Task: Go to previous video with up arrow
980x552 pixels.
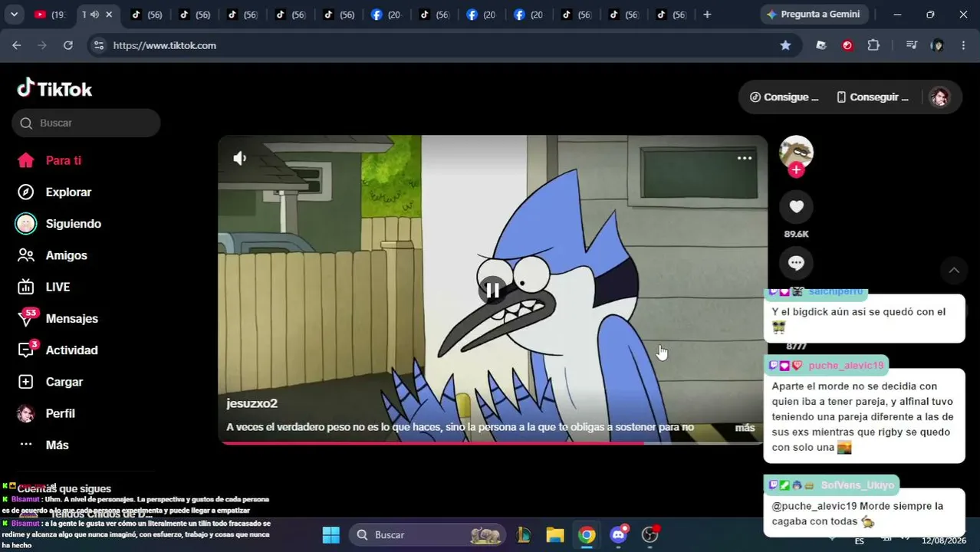Action: pyautogui.click(x=954, y=270)
